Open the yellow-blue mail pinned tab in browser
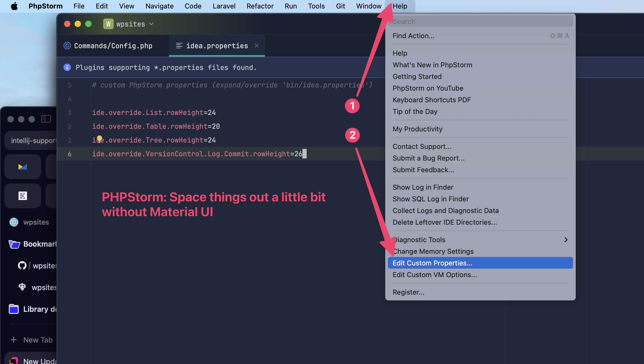Image resolution: width=644 pixels, height=364 pixels. (23, 167)
